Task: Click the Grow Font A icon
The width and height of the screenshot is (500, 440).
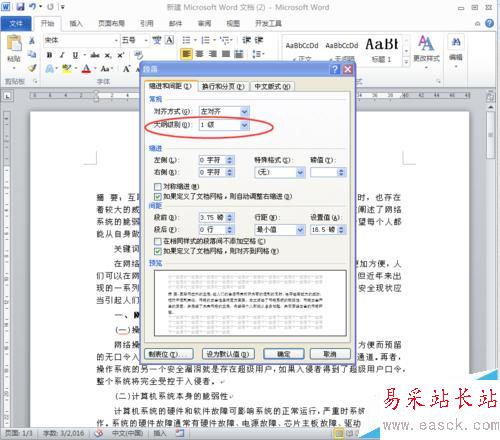Action: 126,69
